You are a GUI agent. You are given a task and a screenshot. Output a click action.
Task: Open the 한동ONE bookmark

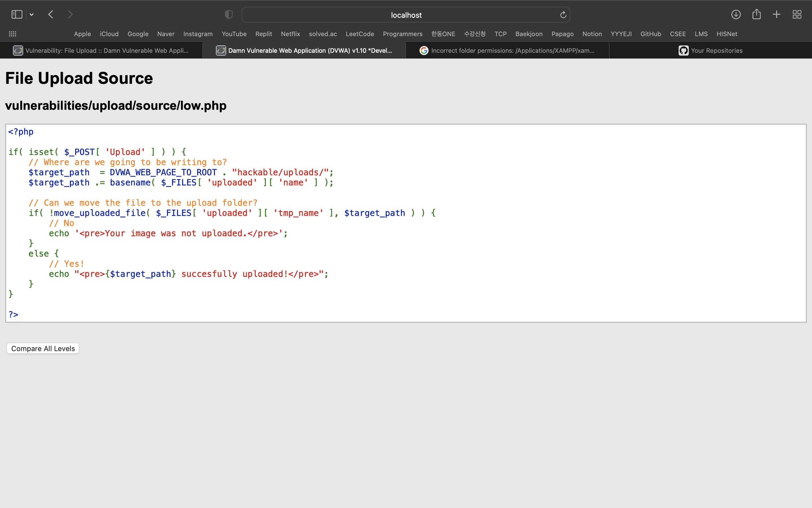443,34
